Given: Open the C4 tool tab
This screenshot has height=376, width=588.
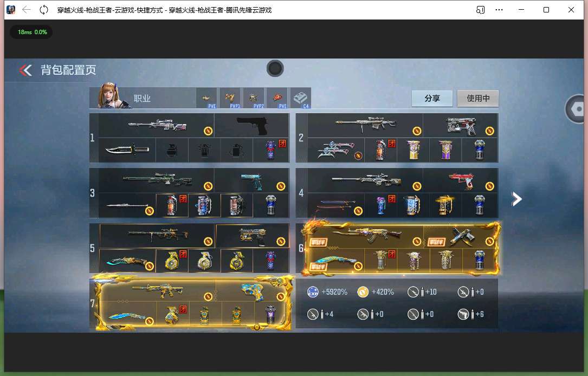Looking at the screenshot, I should click(x=301, y=98).
